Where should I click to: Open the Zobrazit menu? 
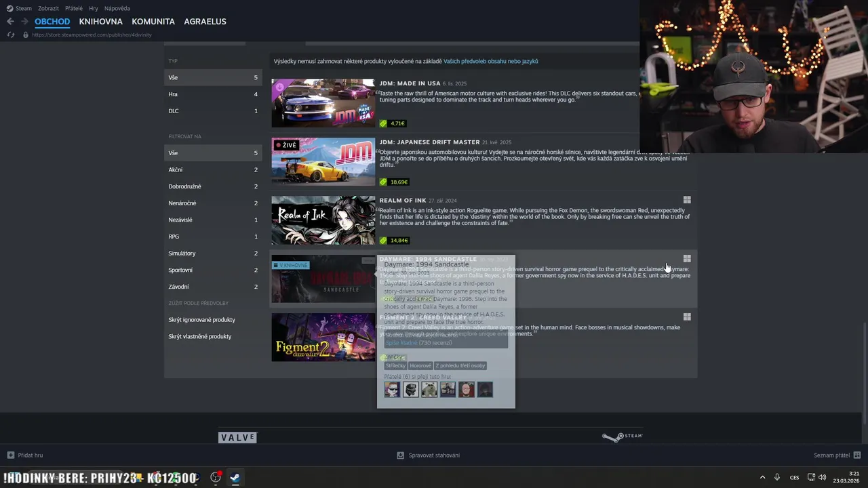click(48, 8)
